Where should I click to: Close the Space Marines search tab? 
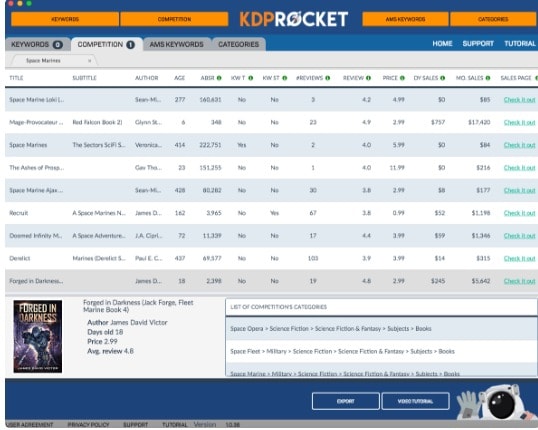click(90, 61)
